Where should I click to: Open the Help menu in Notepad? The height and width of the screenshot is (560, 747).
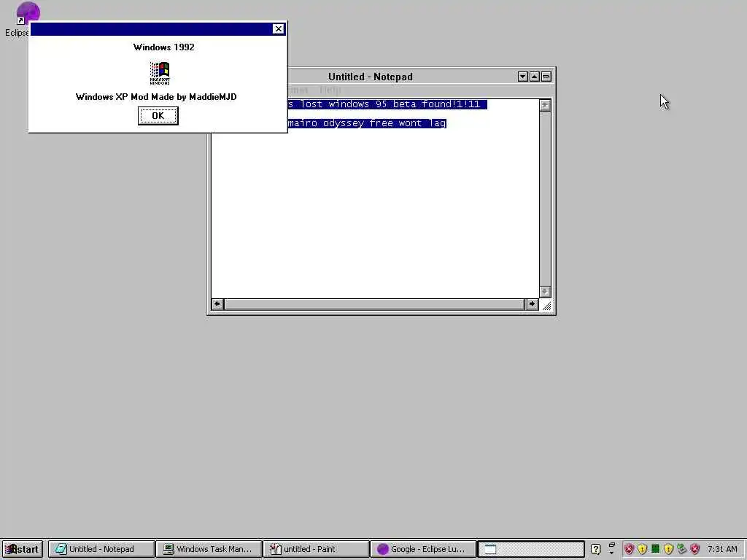330,90
